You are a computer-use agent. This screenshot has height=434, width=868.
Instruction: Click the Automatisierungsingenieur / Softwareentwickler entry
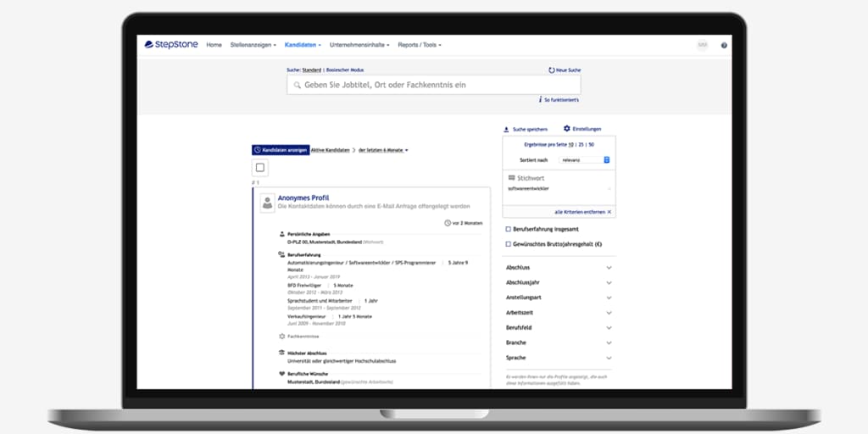361,263
